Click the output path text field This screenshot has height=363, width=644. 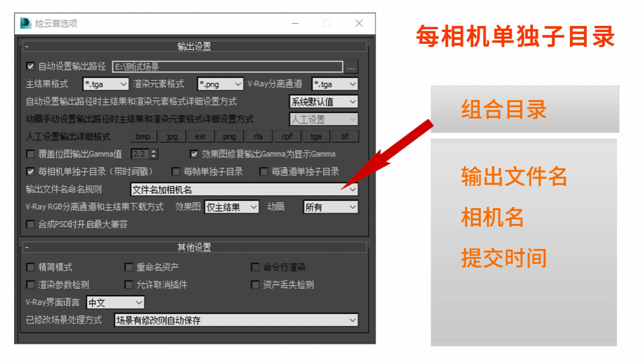click(x=227, y=67)
